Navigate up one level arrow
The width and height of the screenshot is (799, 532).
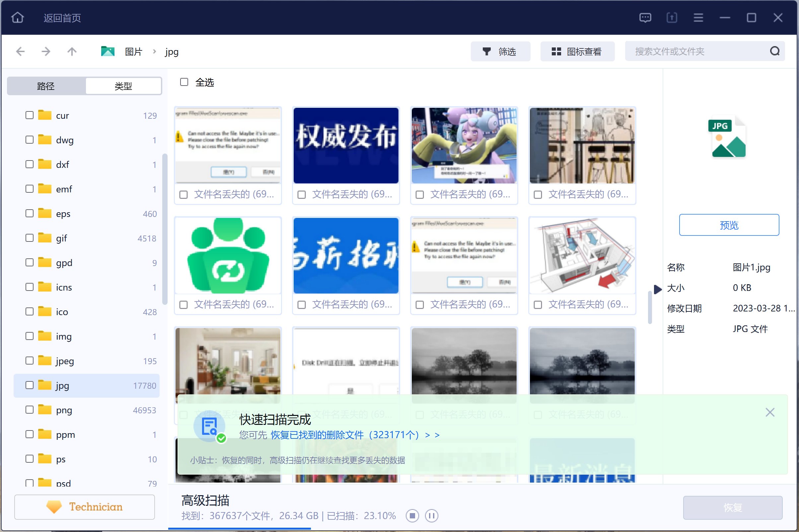click(x=72, y=51)
